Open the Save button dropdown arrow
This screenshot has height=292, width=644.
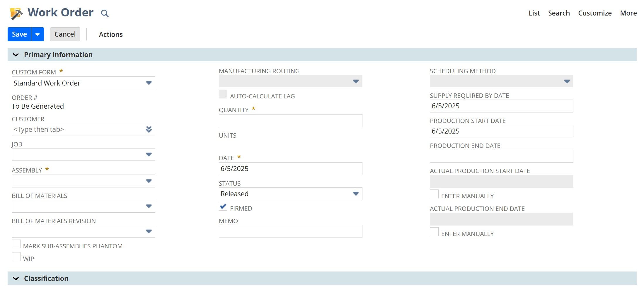click(37, 34)
